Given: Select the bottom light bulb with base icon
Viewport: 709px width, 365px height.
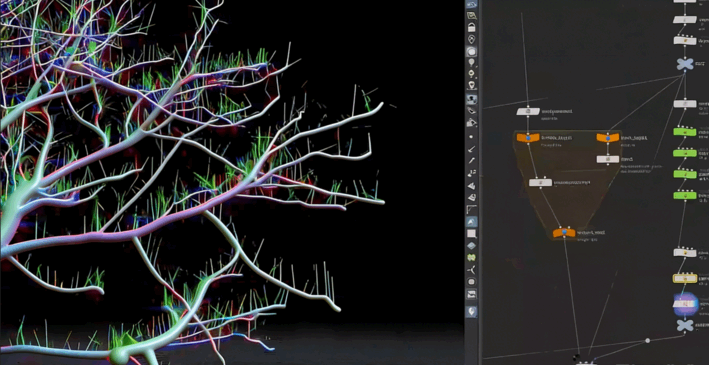Looking at the screenshot, I should click(472, 85).
